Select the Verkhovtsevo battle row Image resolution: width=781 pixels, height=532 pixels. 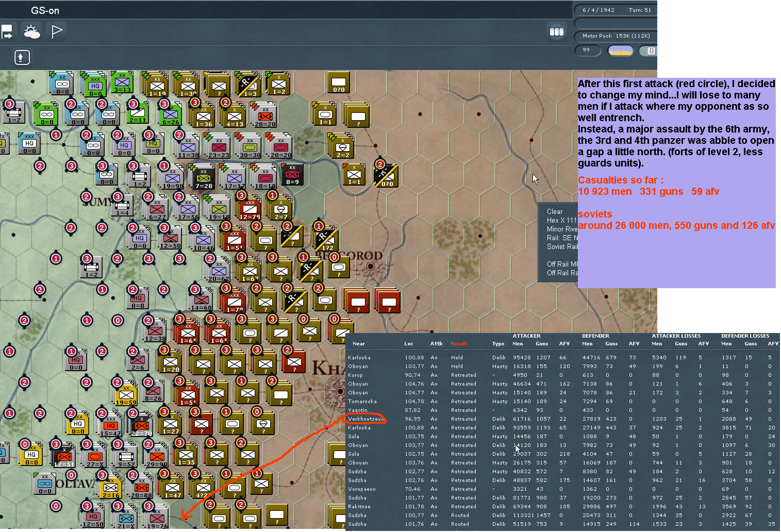(x=562, y=419)
